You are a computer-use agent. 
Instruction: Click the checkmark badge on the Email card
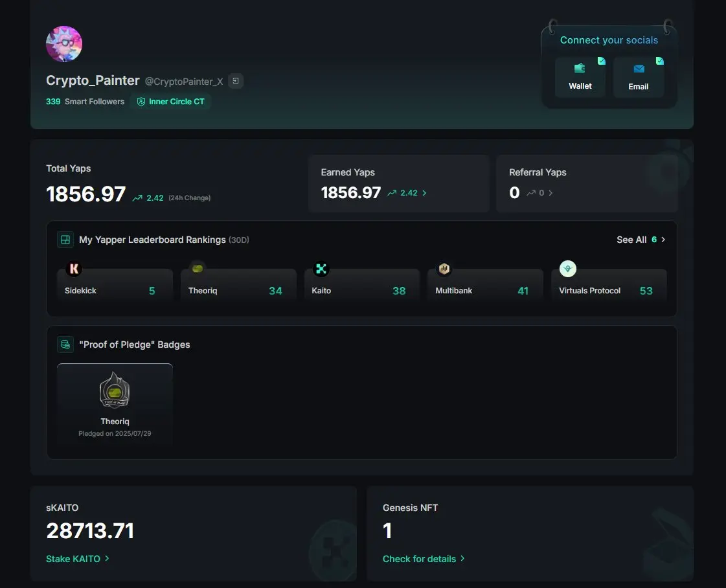[x=660, y=61]
